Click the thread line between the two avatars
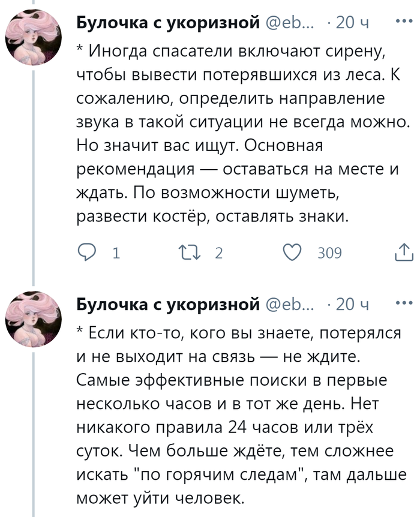 [34, 180]
